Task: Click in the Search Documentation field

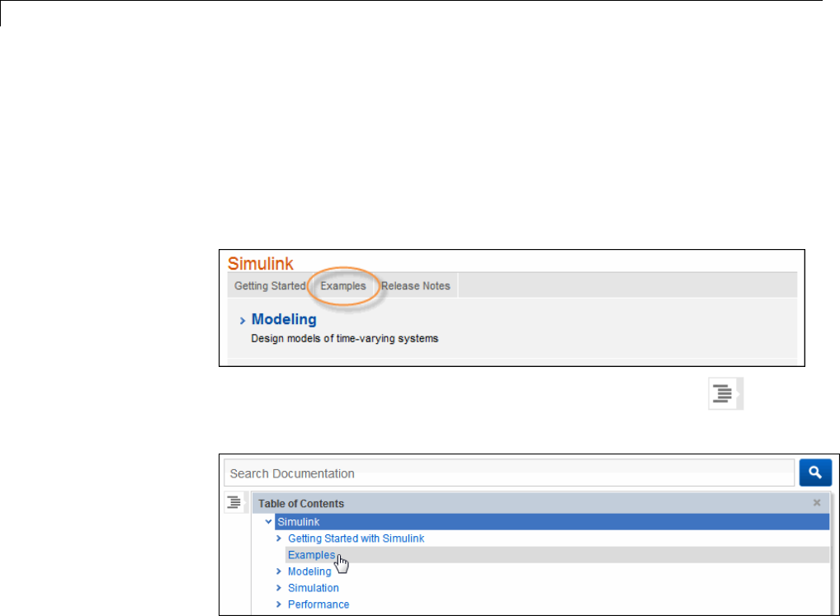Action: click(x=509, y=473)
